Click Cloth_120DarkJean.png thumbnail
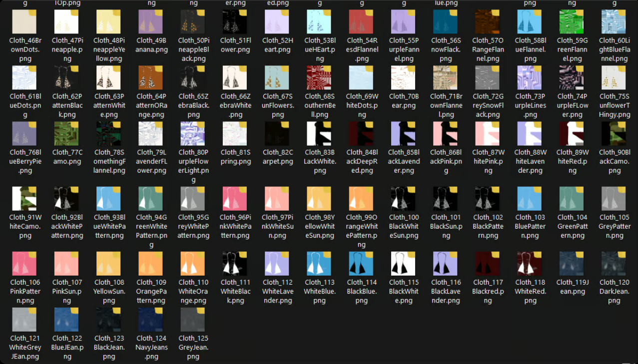The width and height of the screenshot is (638, 364). pyautogui.click(x=614, y=264)
